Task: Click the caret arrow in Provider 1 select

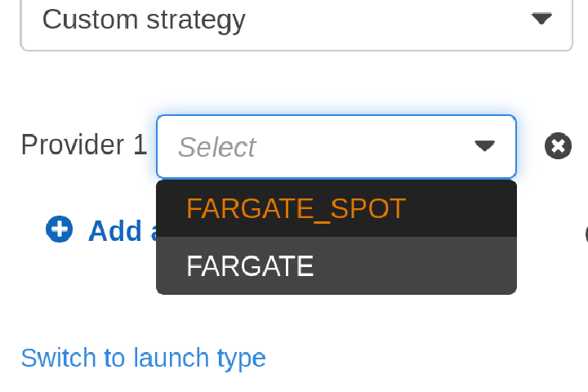Action: pos(484,146)
